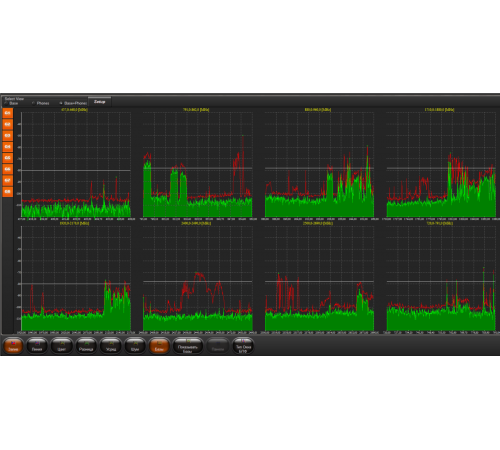Click the highlighted orange Базы button
The width and height of the screenshot is (500, 450).
pyautogui.click(x=159, y=345)
